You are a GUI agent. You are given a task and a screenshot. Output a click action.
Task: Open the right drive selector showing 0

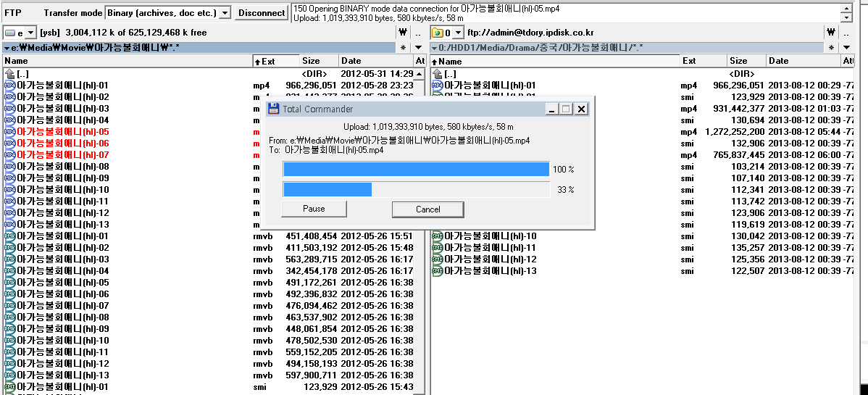(447, 33)
